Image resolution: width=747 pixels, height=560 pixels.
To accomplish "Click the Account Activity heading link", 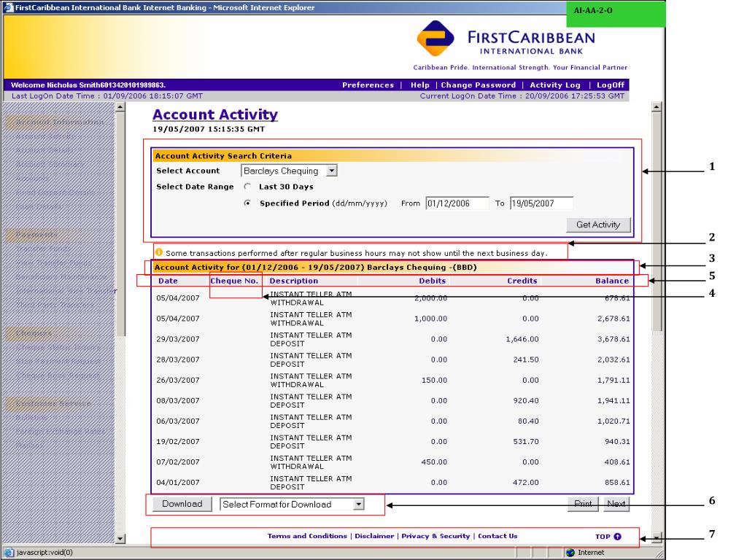I will click(215, 114).
